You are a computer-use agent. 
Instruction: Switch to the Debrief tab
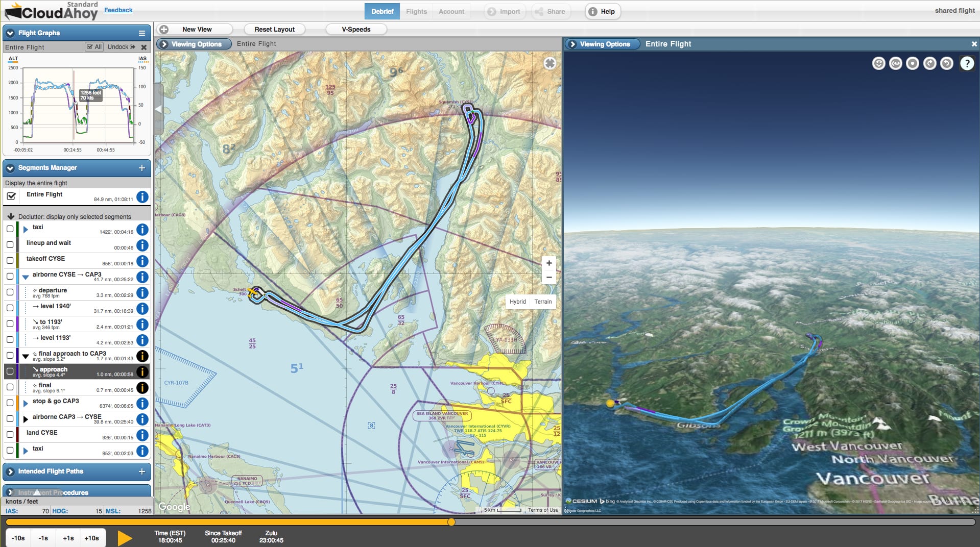pyautogui.click(x=382, y=11)
